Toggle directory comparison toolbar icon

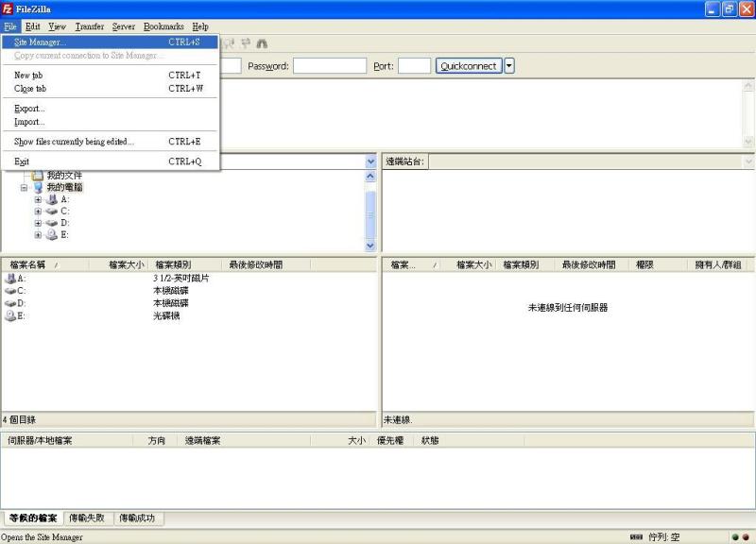pos(229,43)
